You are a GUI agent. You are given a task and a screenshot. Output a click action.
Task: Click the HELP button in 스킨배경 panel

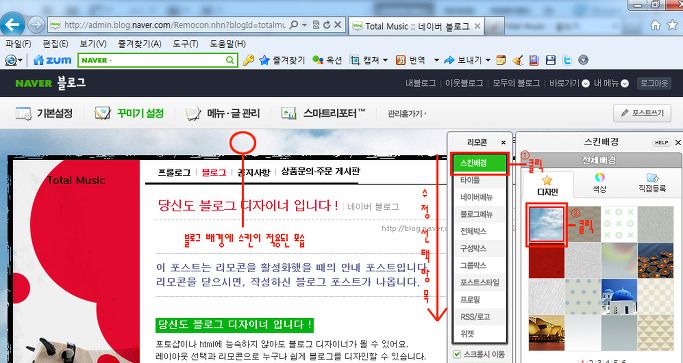[661, 142]
